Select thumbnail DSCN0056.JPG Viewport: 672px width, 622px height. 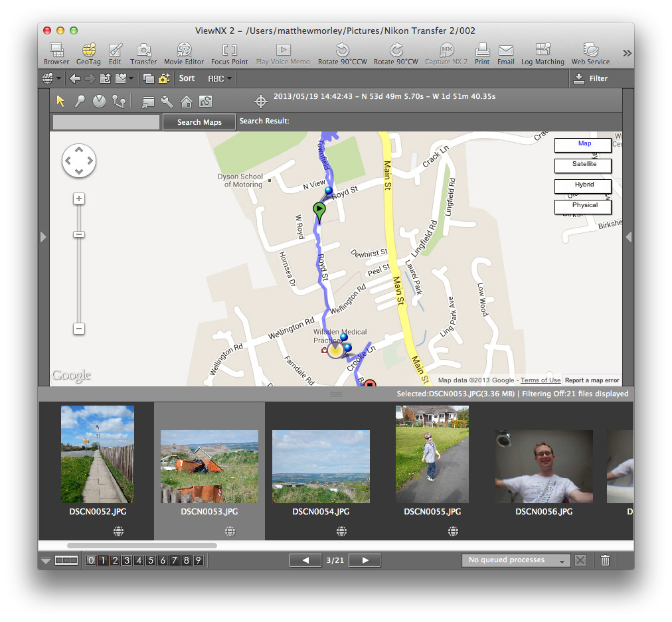coord(544,467)
